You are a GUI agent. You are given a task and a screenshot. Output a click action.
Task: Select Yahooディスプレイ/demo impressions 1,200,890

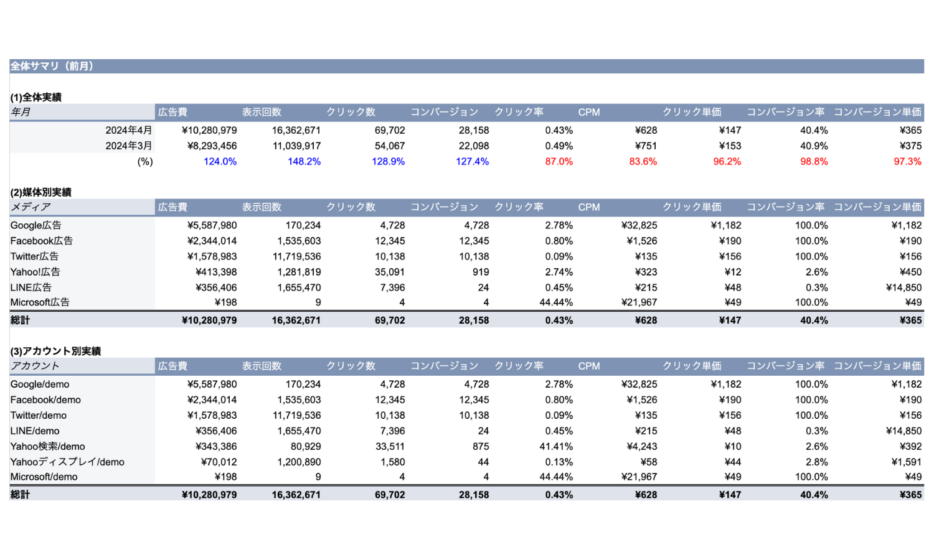[299, 462]
